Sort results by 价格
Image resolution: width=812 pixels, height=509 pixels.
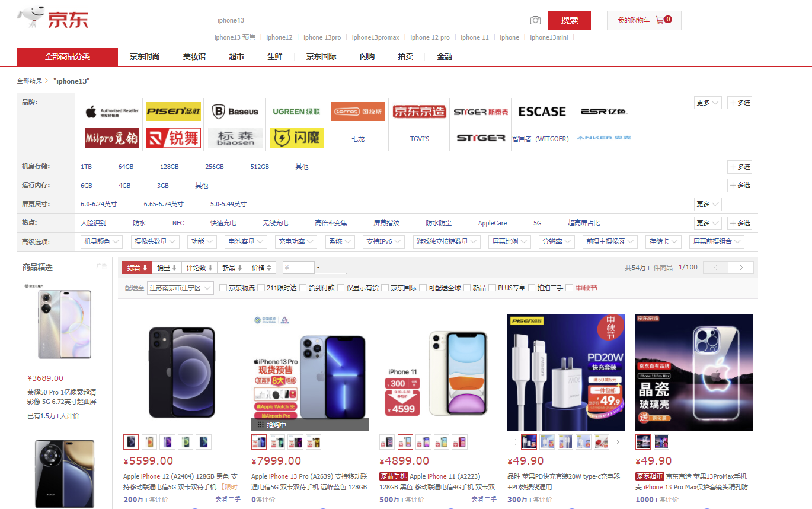point(261,268)
